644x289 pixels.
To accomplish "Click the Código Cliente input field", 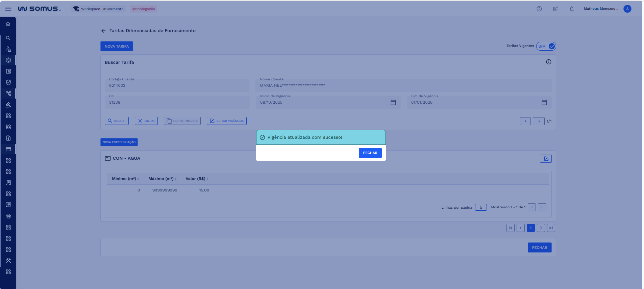I will (x=177, y=86).
